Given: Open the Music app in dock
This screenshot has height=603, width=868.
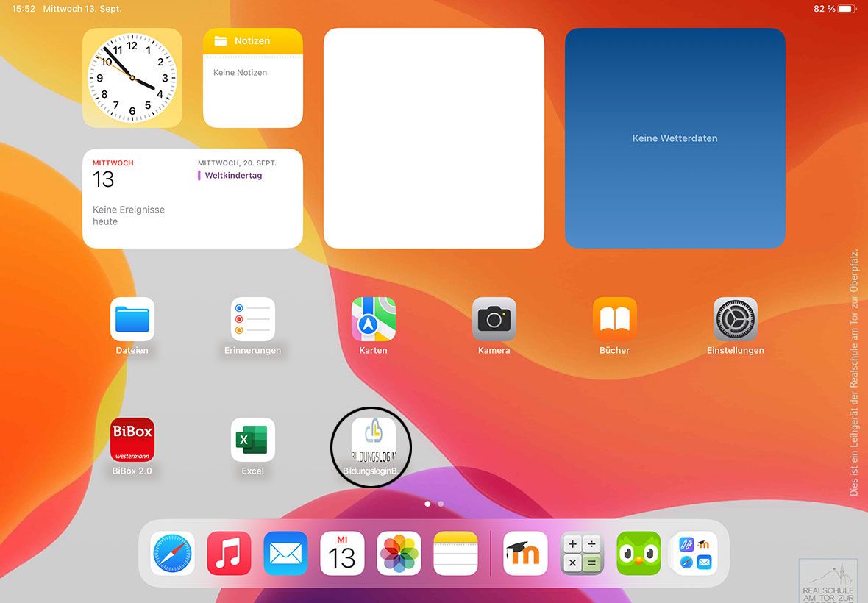Looking at the screenshot, I should pyautogui.click(x=230, y=553).
